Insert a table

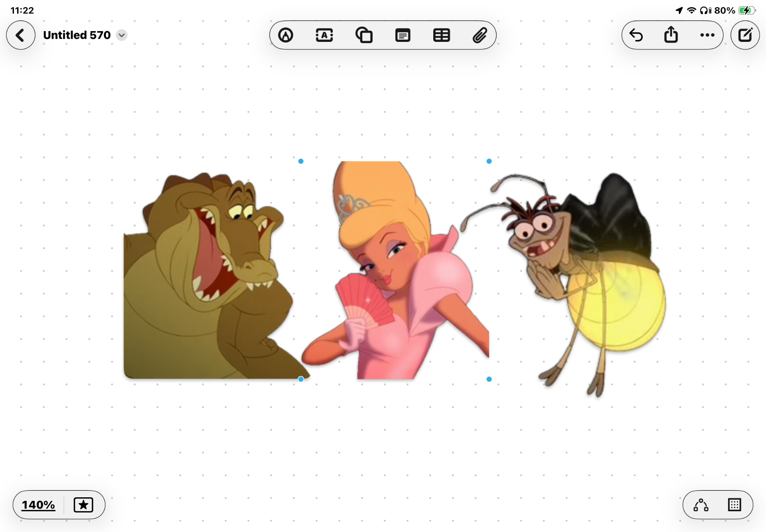click(441, 35)
